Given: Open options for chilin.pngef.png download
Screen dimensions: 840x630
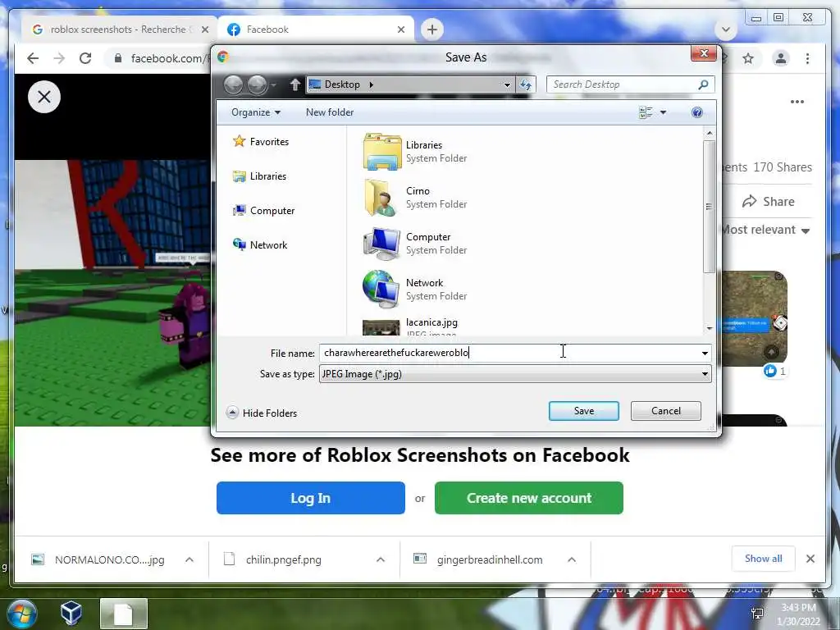Looking at the screenshot, I should point(381,559).
